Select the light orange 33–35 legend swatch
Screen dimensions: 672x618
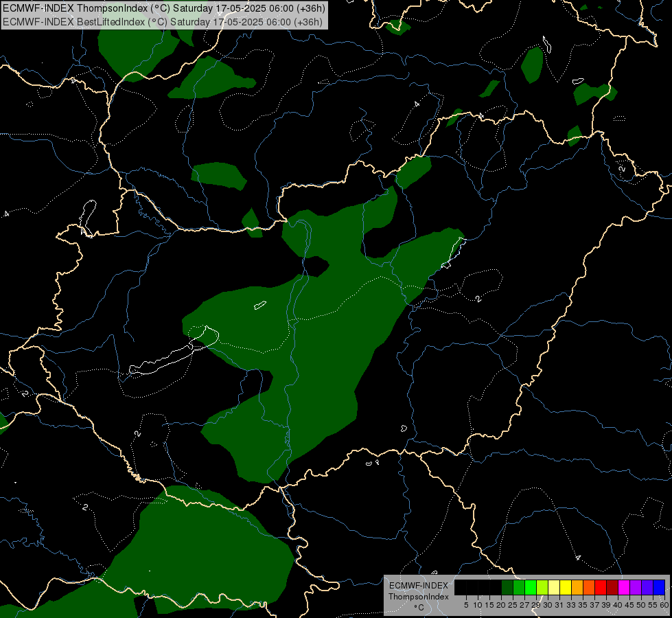[x=577, y=587]
